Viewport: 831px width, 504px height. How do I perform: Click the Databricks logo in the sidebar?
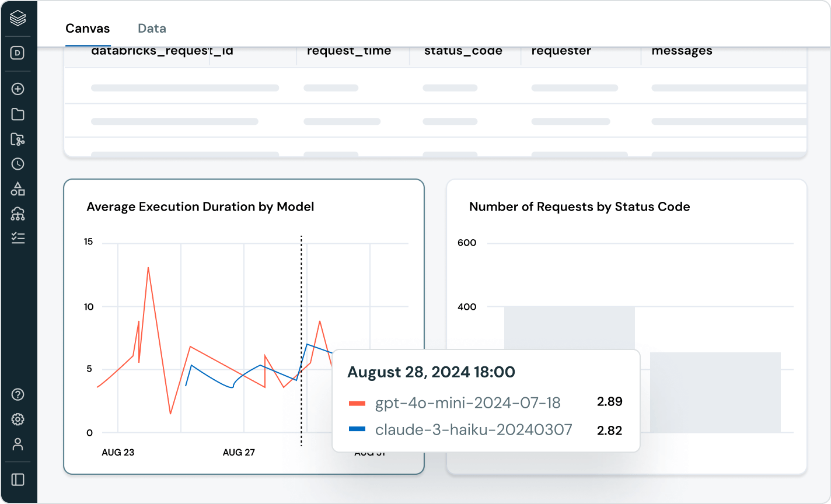tap(18, 19)
